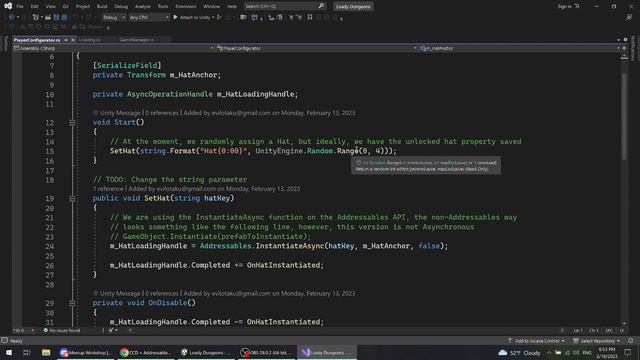Open the Help menu
Screen dimensions: 640x360
point(232,6)
